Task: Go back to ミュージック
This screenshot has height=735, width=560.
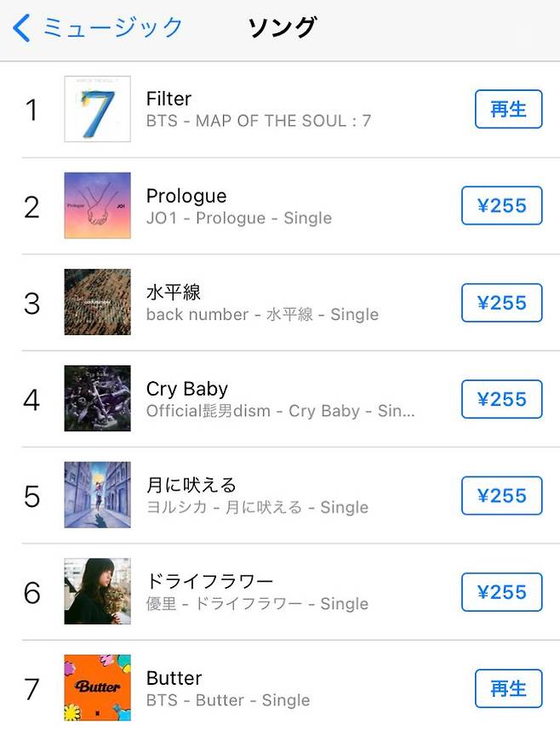Action: click(x=112, y=27)
